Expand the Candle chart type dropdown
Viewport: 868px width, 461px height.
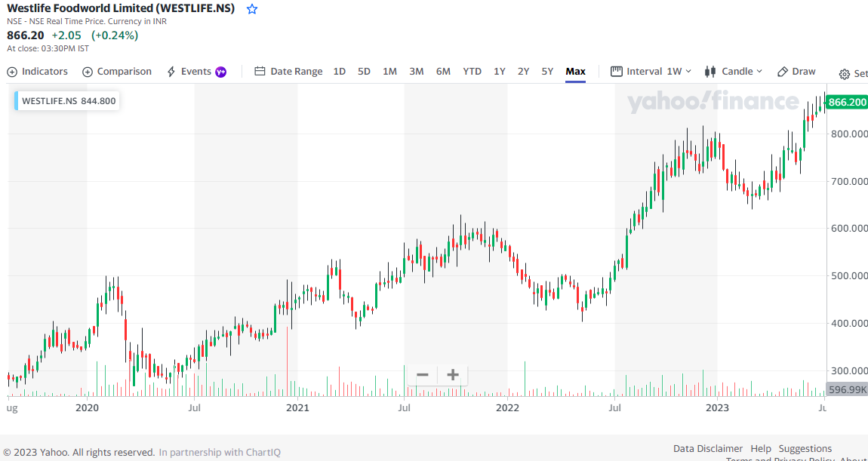point(734,72)
